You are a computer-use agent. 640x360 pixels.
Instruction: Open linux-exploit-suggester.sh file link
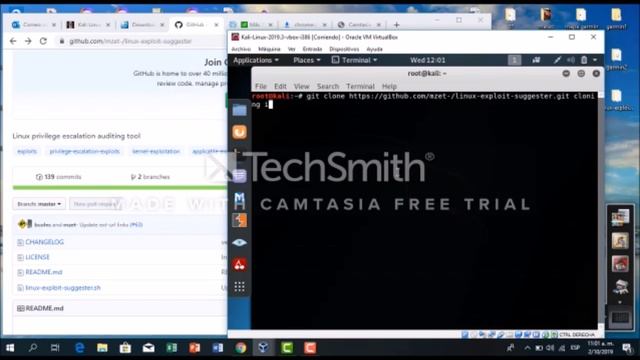coord(63,288)
